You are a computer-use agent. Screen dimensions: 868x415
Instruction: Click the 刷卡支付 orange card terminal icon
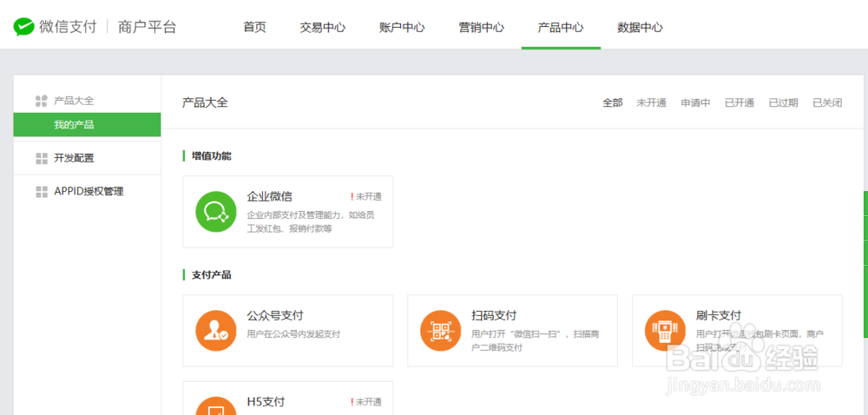point(666,331)
